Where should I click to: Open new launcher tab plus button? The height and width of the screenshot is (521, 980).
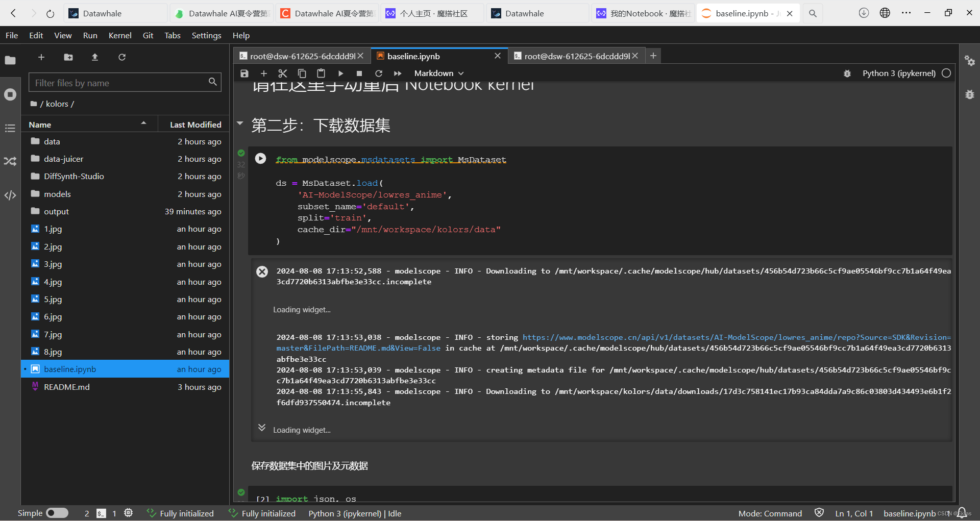pyautogui.click(x=653, y=56)
